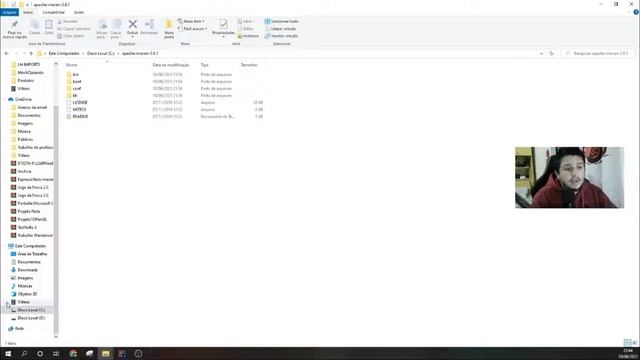Screen dimensions: 640x360
Task: Click the Recortar scissors option
Action: point(67,21)
